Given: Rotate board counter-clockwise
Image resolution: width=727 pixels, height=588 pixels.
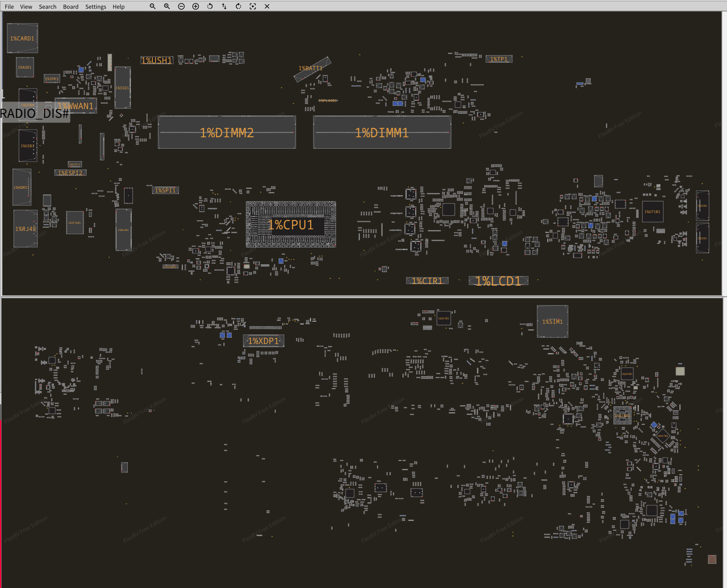Looking at the screenshot, I should click(210, 6).
